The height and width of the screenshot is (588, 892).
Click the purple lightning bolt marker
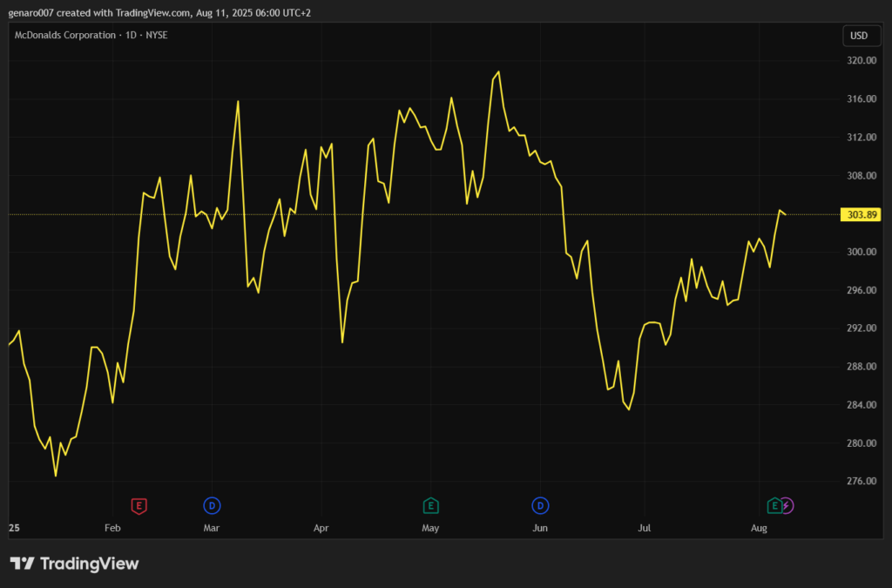[x=787, y=505]
